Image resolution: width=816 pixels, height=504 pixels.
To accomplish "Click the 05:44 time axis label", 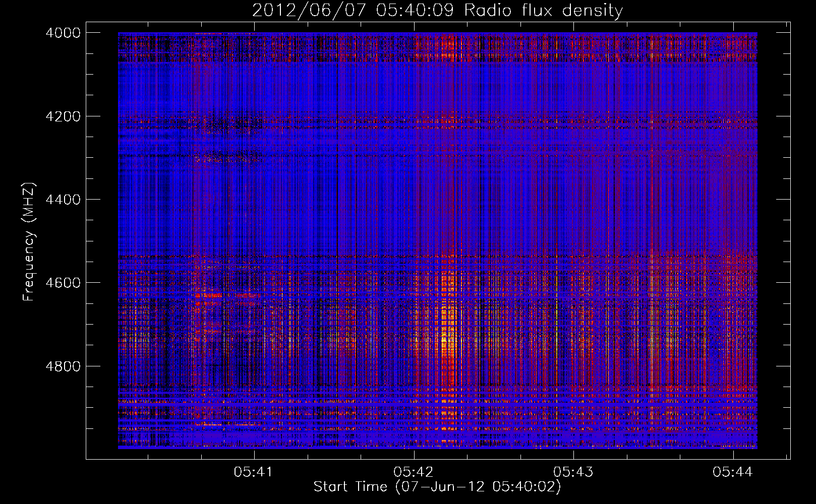I will point(732,472).
